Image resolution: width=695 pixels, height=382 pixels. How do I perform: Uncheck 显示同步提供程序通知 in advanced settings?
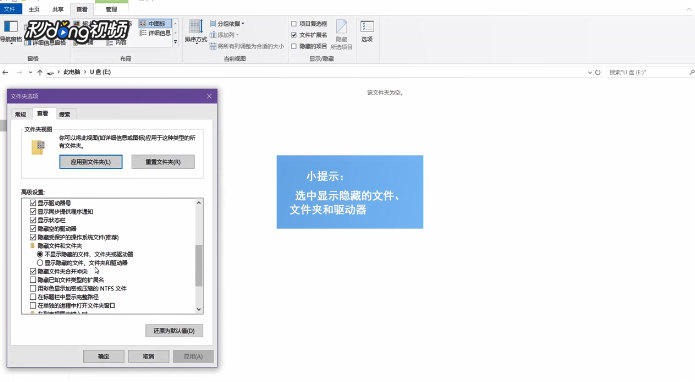click(x=33, y=211)
